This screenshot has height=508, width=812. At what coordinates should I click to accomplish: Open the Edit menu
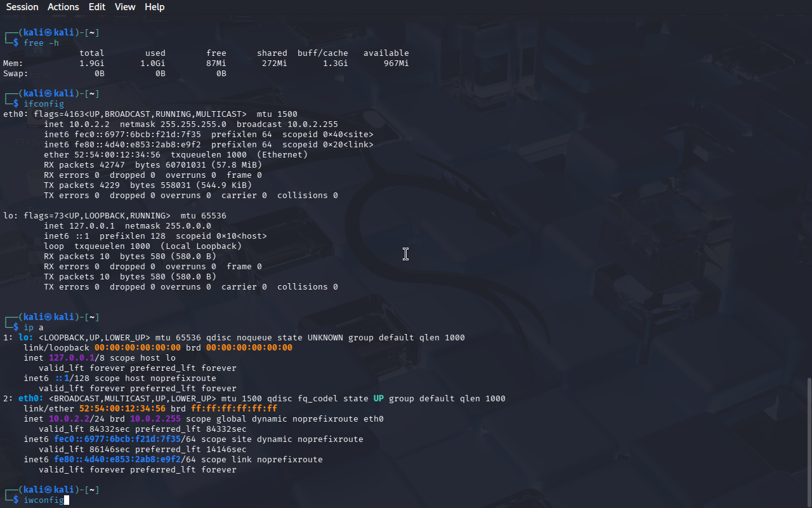tap(97, 7)
